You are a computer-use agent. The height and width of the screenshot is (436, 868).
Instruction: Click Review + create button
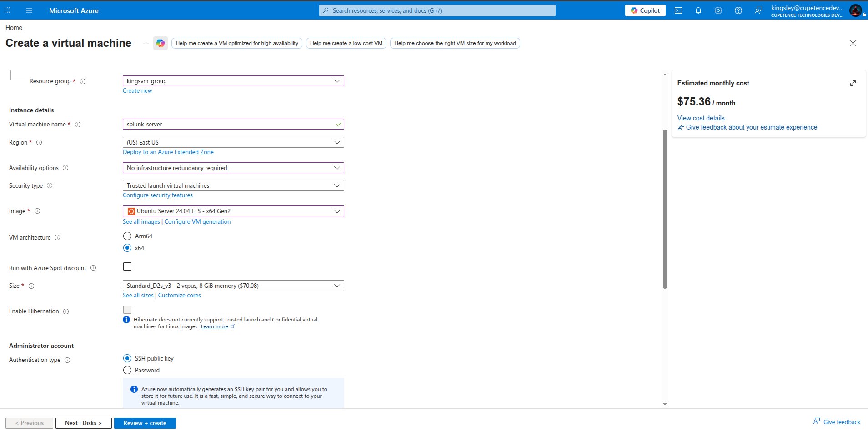145,423
